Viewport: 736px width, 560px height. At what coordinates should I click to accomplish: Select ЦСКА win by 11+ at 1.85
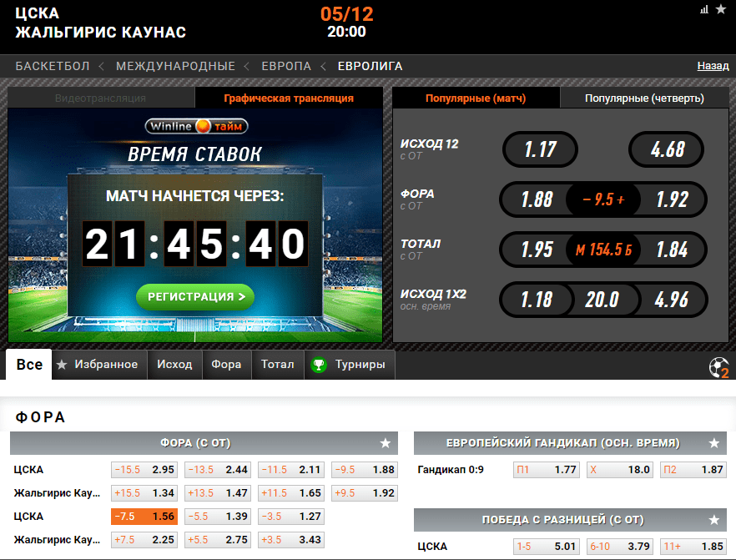coord(693,547)
